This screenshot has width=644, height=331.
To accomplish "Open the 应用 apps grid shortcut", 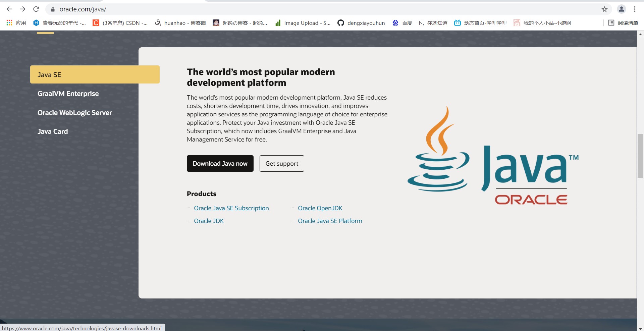I will coord(16,23).
